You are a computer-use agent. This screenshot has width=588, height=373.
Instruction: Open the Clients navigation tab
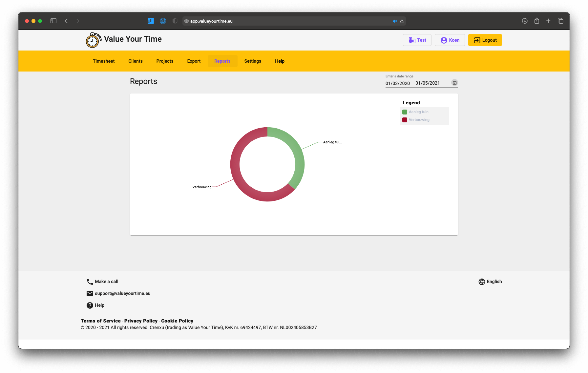pos(135,61)
